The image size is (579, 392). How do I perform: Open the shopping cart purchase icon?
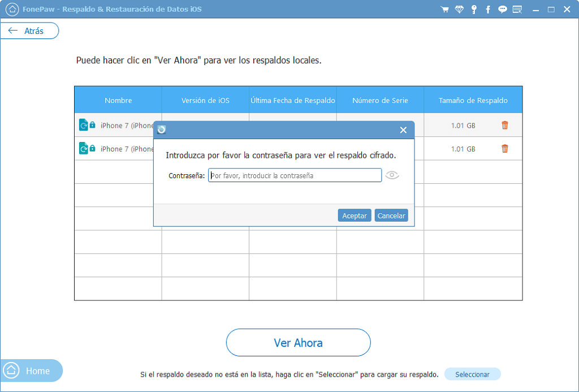445,10
